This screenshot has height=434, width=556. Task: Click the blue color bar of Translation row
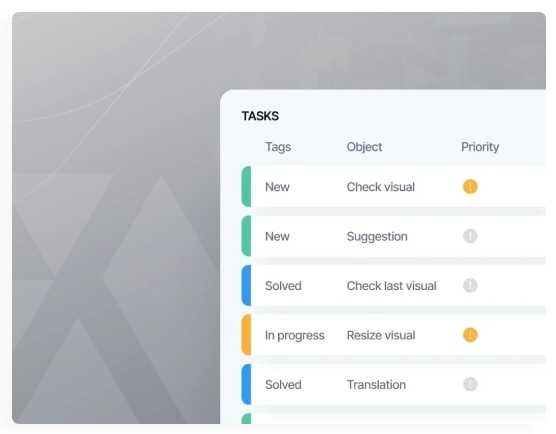coord(246,384)
